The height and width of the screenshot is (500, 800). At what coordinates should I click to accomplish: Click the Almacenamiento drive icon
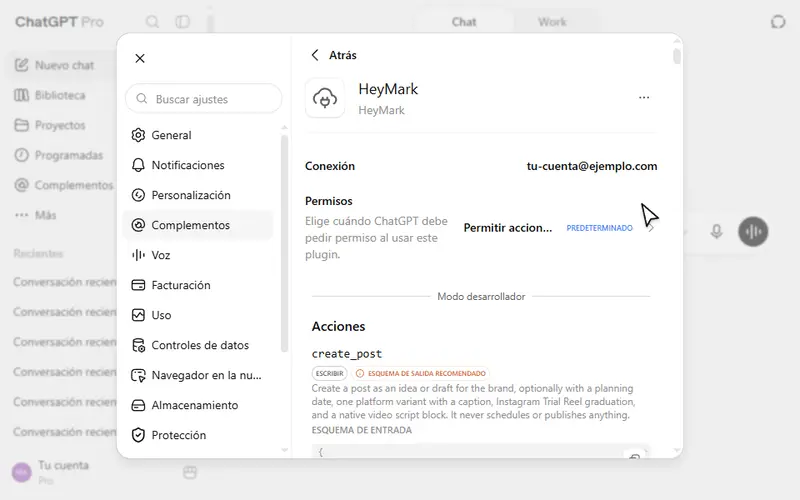pos(138,406)
